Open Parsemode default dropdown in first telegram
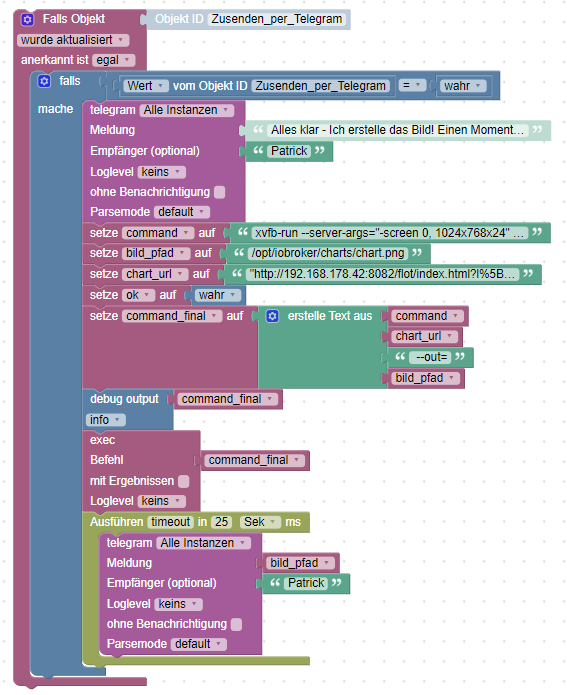Image resolution: width=567 pixels, height=695 pixels. pyautogui.click(x=182, y=212)
